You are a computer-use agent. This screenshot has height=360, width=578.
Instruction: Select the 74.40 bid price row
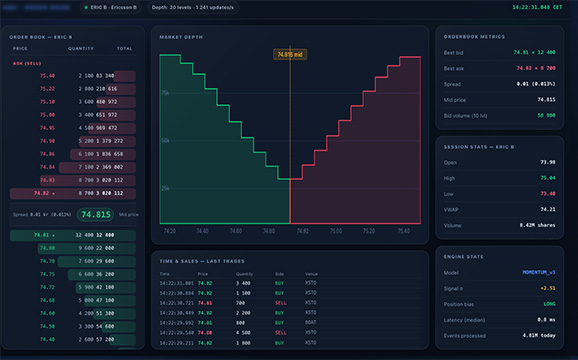(x=73, y=340)
